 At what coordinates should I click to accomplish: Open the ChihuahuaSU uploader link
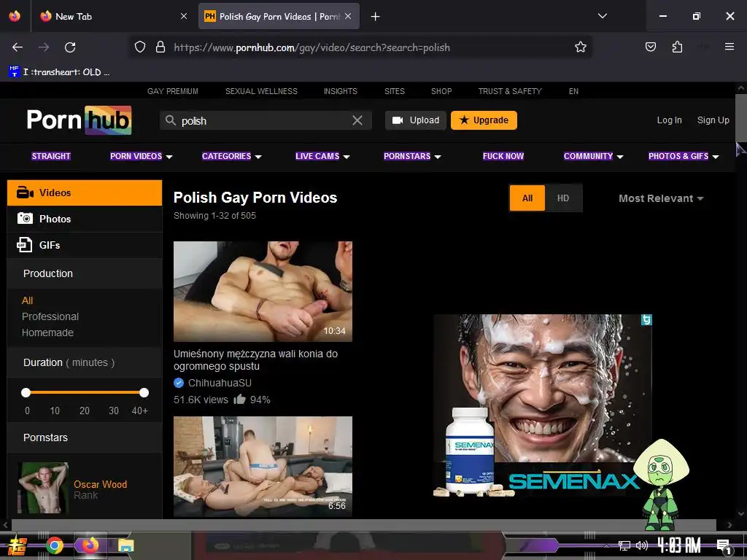220,383
